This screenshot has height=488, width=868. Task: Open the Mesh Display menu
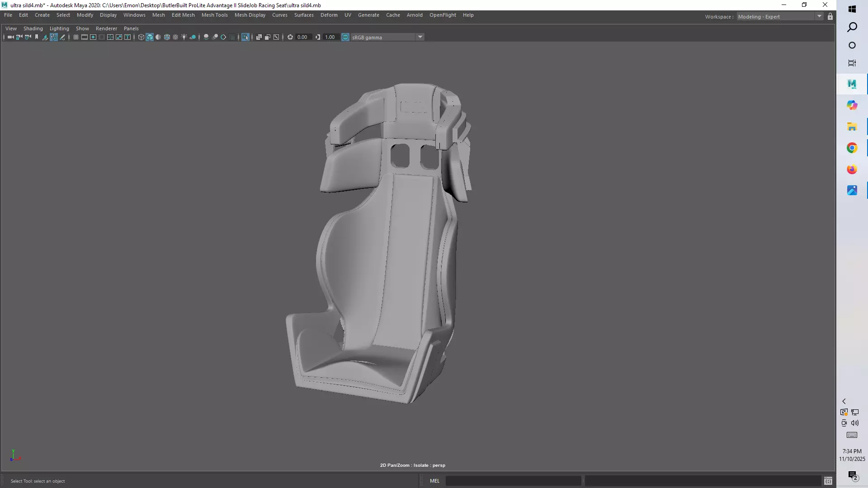250,15
